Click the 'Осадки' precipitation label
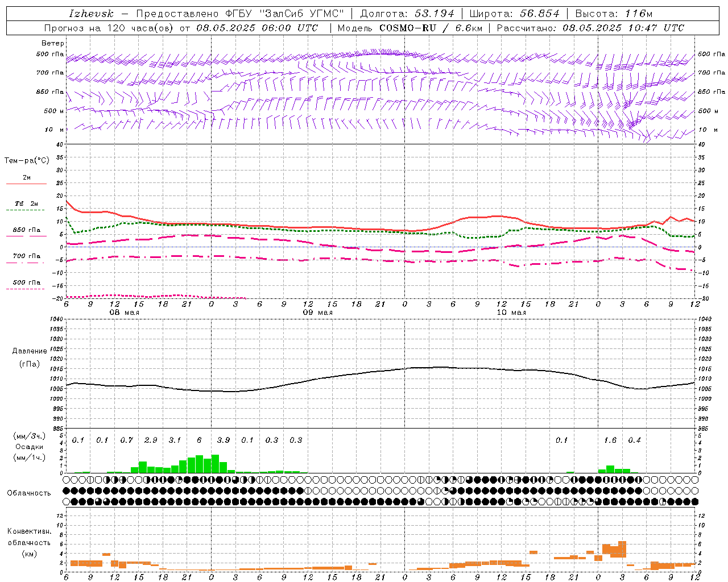 coord(30,447)
